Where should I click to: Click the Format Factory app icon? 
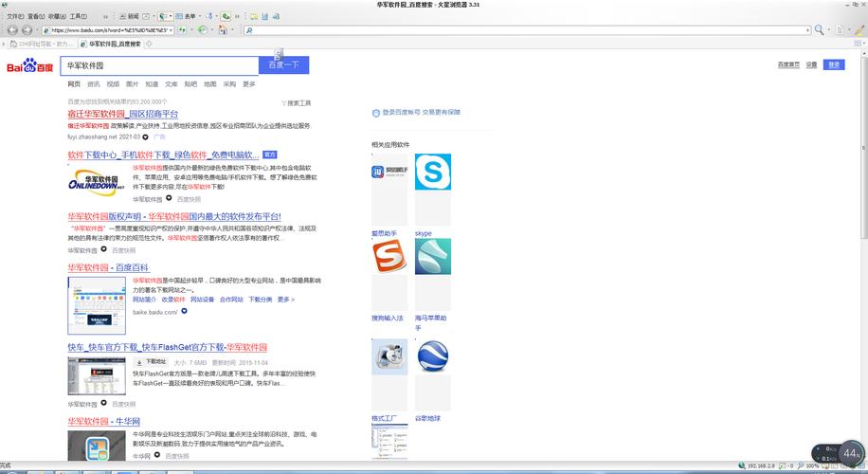[388, 357]
